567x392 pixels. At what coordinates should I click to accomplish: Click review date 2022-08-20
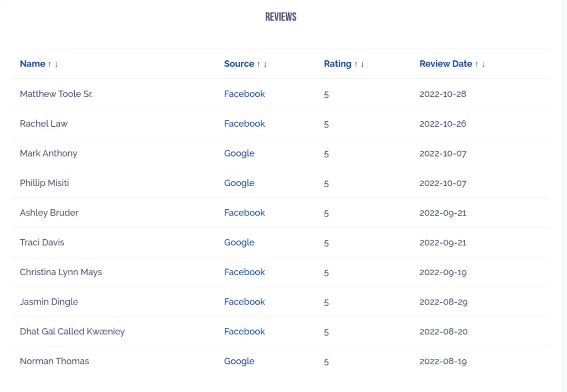tap(444, 331)
